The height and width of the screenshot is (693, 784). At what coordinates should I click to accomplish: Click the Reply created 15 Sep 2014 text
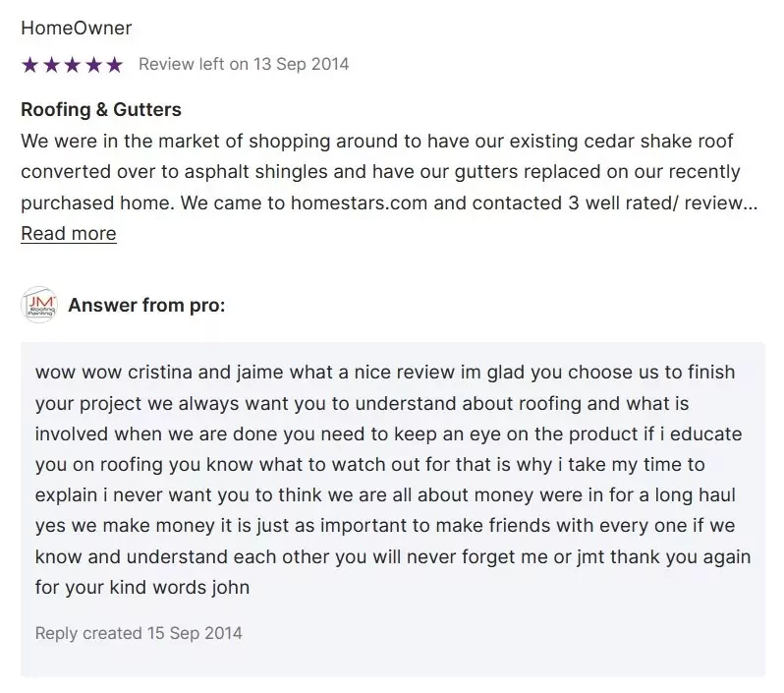tap(139, 633)
